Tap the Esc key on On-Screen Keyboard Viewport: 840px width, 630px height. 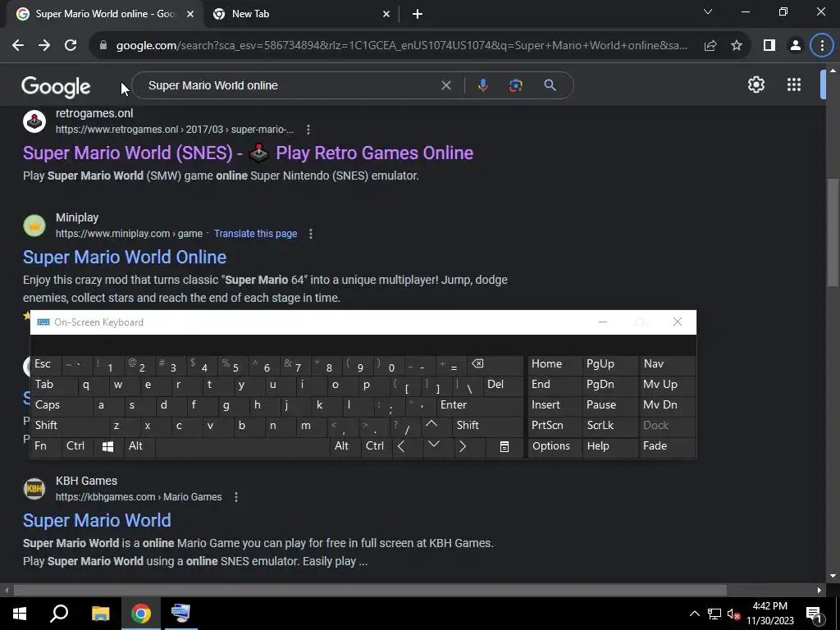pyautogui.click(x=46, y=364)
